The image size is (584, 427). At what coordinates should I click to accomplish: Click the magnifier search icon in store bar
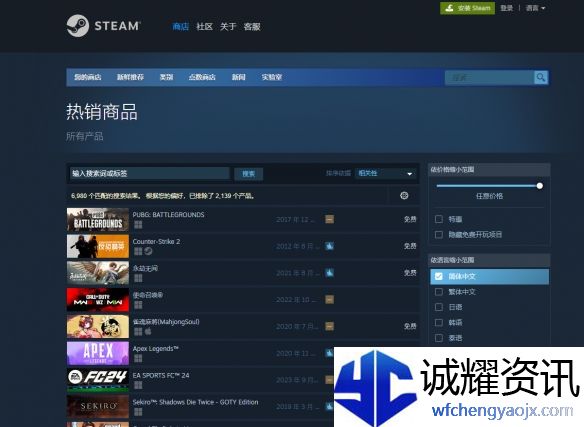(540, 78)
